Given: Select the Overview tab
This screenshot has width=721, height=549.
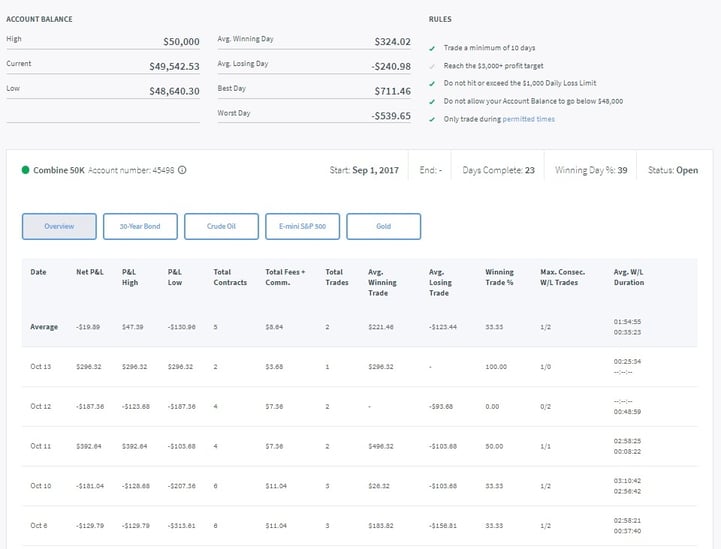Looking at the screenshot, I should (59, 227).
